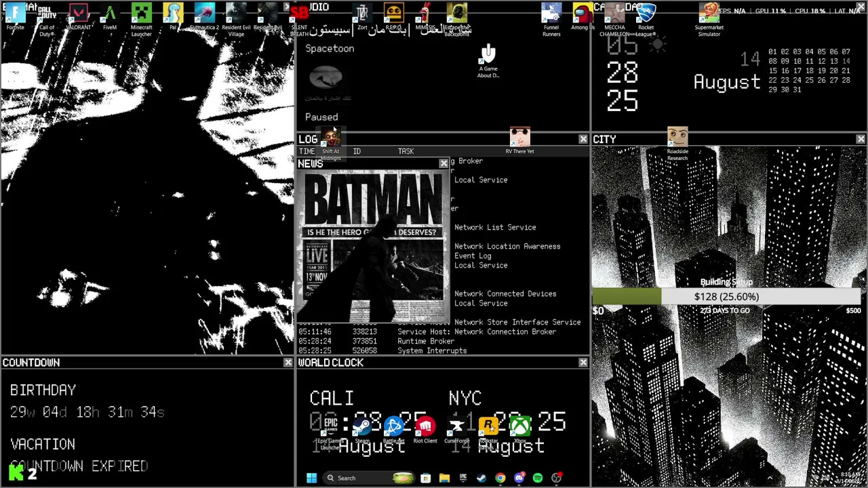Click the Spacetoon album art thumbnail

coord(325,77)
